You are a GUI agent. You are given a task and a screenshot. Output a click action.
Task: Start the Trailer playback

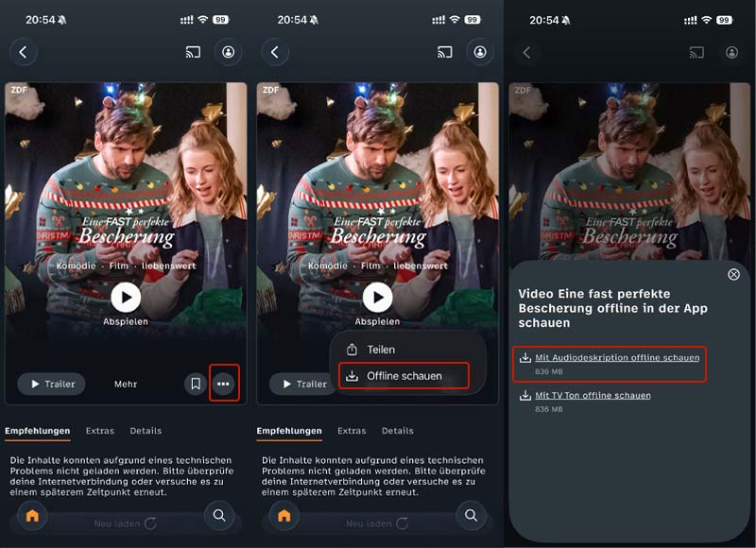(50, 383)
